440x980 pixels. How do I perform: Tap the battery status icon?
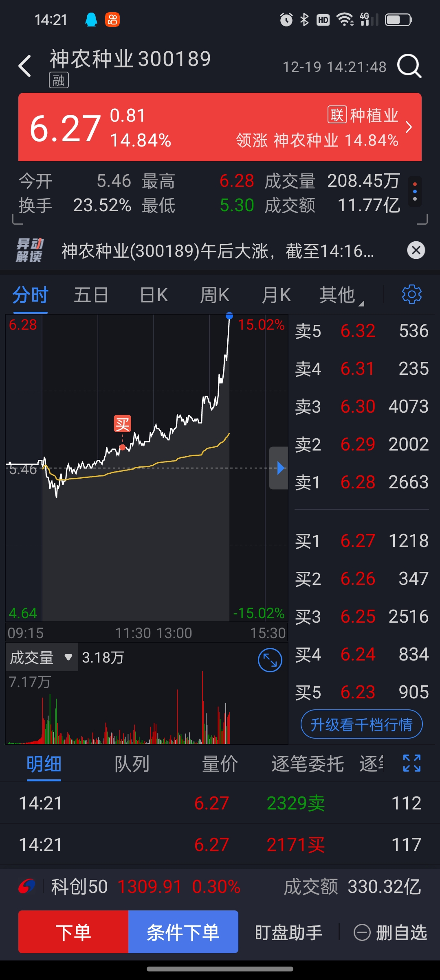(x=399, y=20)
